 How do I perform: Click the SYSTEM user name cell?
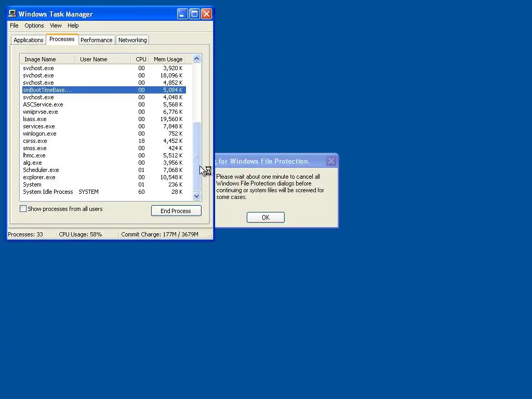click(88, 192)
